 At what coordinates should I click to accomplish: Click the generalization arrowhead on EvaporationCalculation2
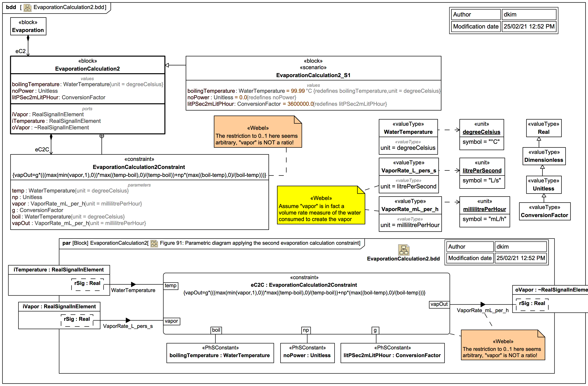[167, 65]
